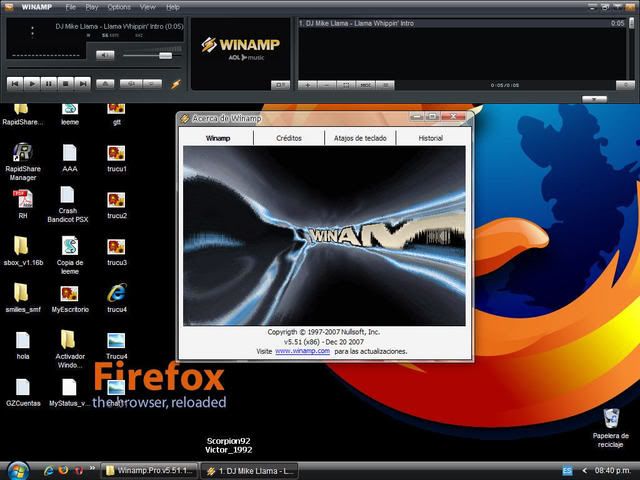Collapse Winamp drawer with bottom arrow button
Image resolution: width=640 pixels, height=480 pixels.
click(594, 99)
